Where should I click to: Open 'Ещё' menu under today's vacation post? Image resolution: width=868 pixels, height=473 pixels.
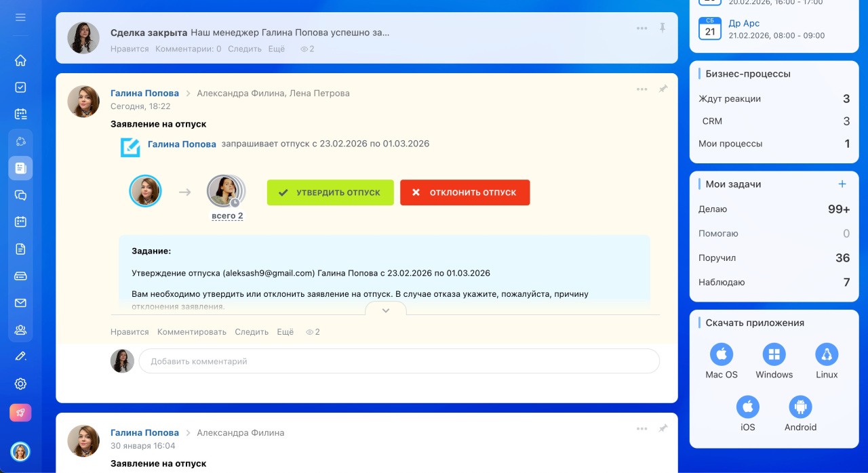[285, 332]
